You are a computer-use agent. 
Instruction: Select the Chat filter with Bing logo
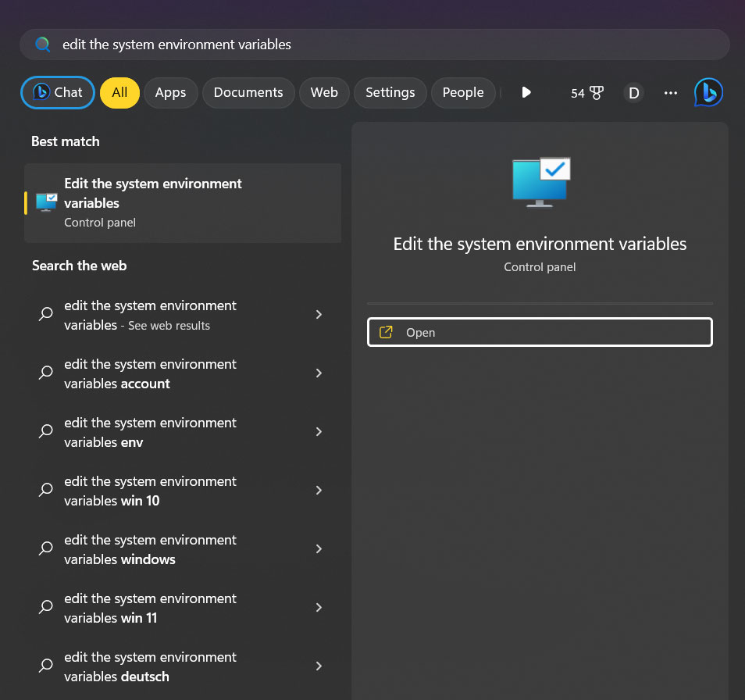57,92
